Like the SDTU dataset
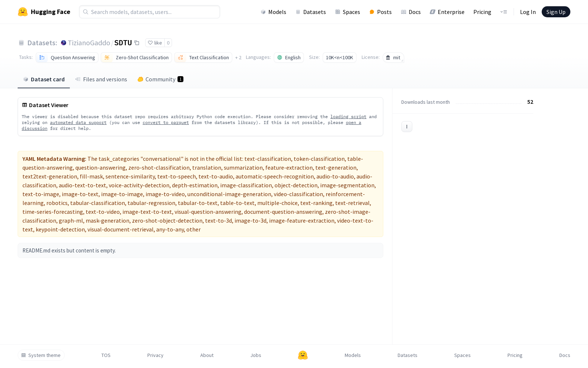This screenshot has height=368, width=588. [x=155, y=43]
